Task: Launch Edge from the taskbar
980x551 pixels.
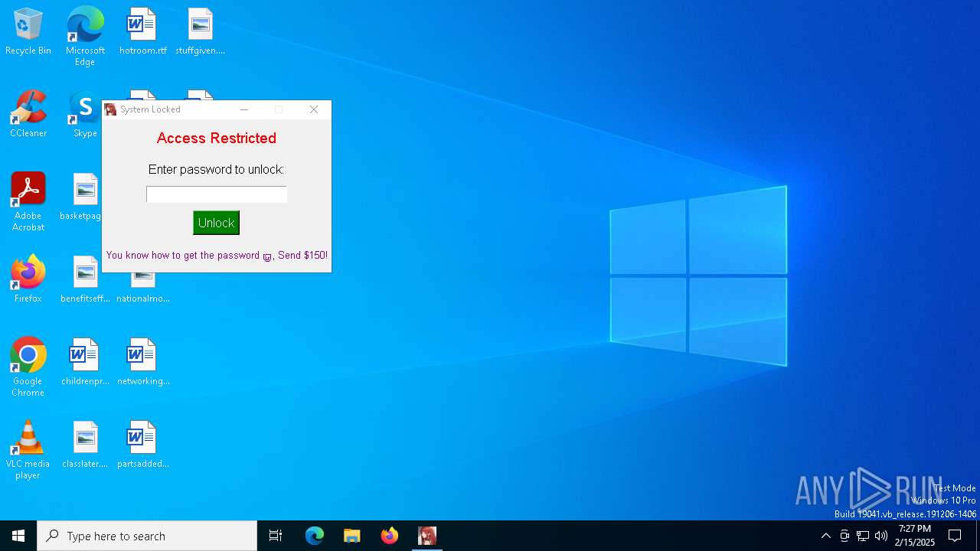Action: (x=315, y=536)
